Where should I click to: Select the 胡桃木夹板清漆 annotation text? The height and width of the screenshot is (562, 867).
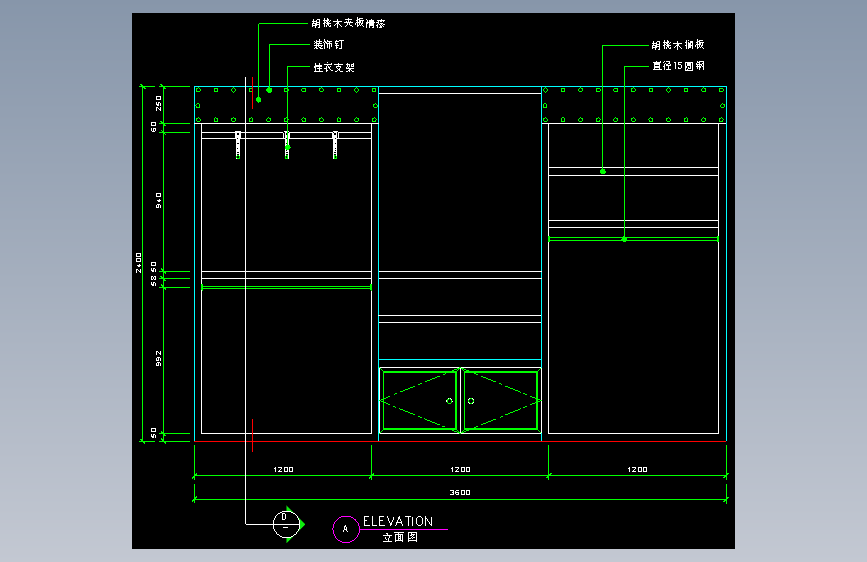coord(348,23)
